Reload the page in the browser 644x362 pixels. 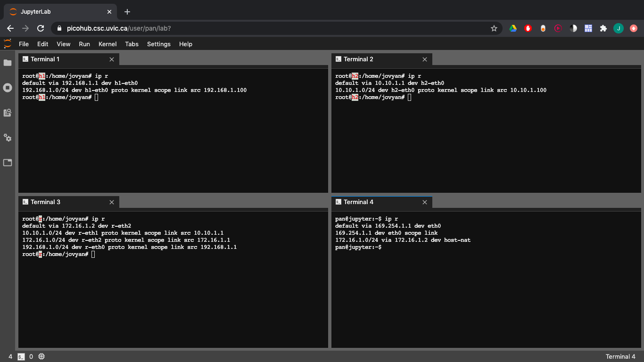click(41, 28)
